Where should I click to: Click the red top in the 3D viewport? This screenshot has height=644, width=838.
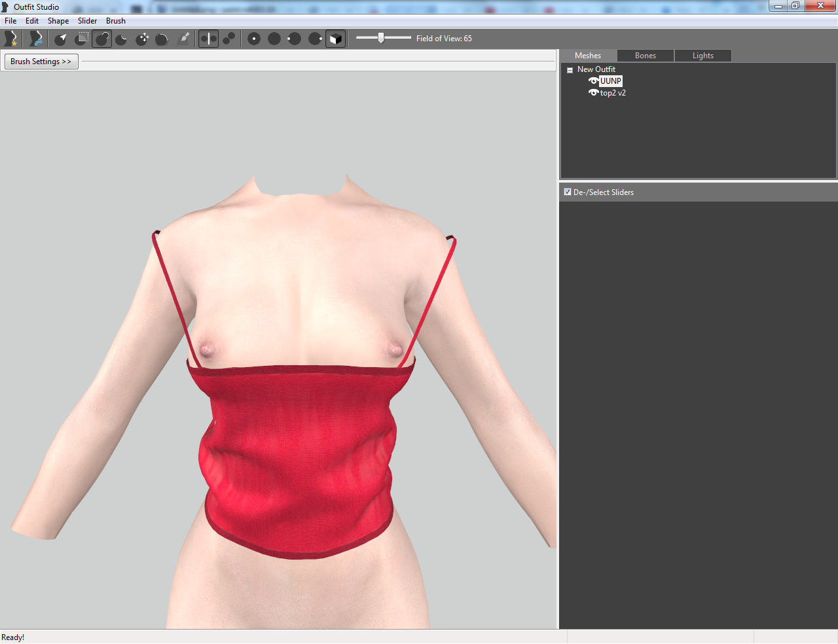[x=300, y=458]
